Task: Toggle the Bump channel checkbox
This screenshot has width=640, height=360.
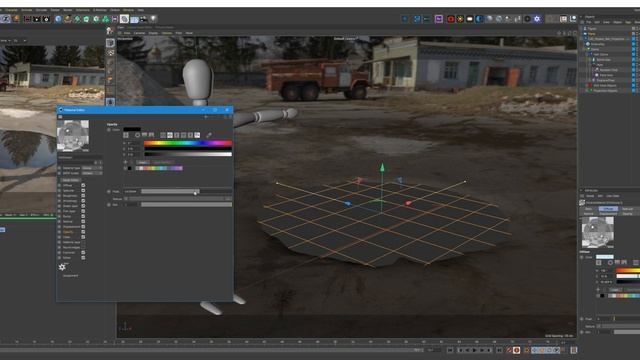Action: 83,216
